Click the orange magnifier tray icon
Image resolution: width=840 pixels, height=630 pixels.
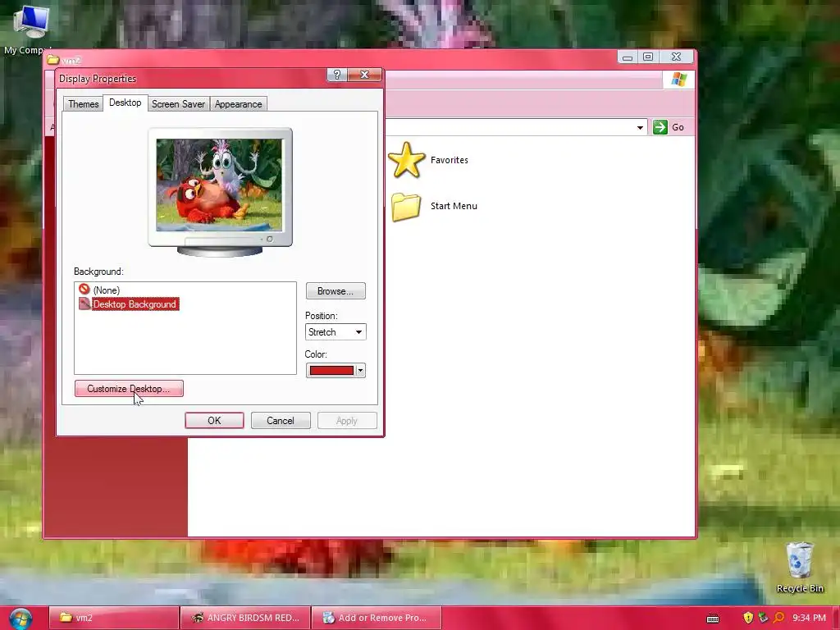click(779, 618)
